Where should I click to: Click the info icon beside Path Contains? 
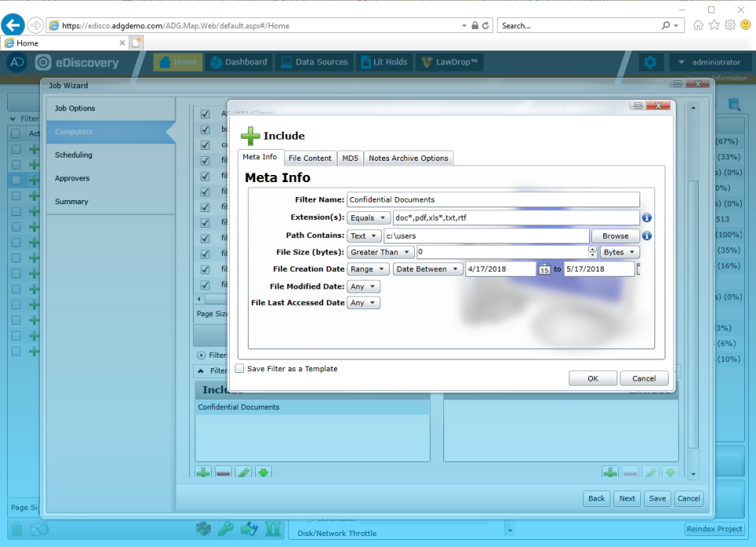click(647, 236)
